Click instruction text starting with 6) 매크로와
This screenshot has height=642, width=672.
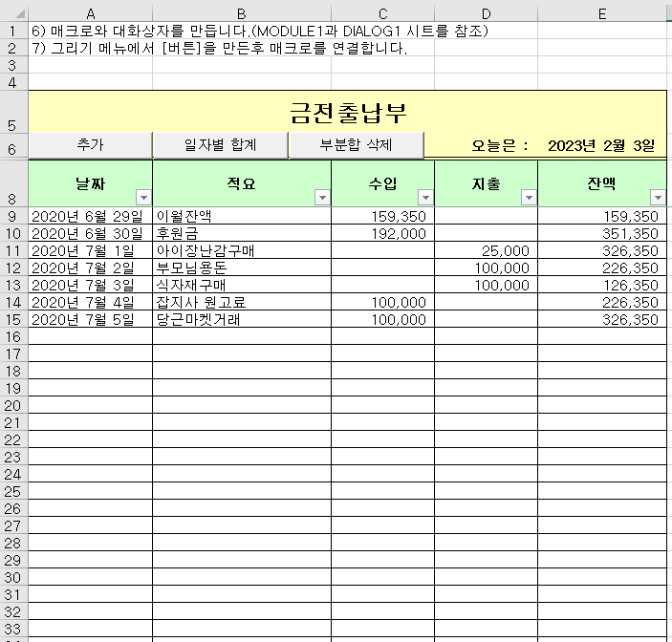[260, 31]
